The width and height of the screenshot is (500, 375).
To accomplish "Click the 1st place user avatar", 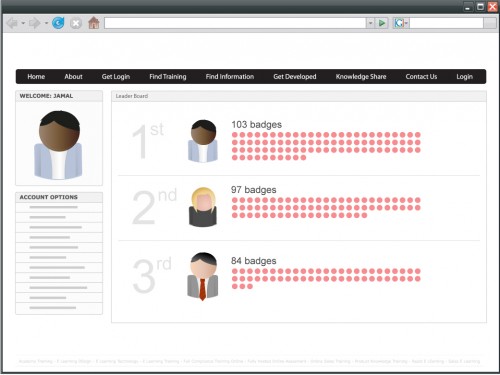I will click(x=203, y=141).
